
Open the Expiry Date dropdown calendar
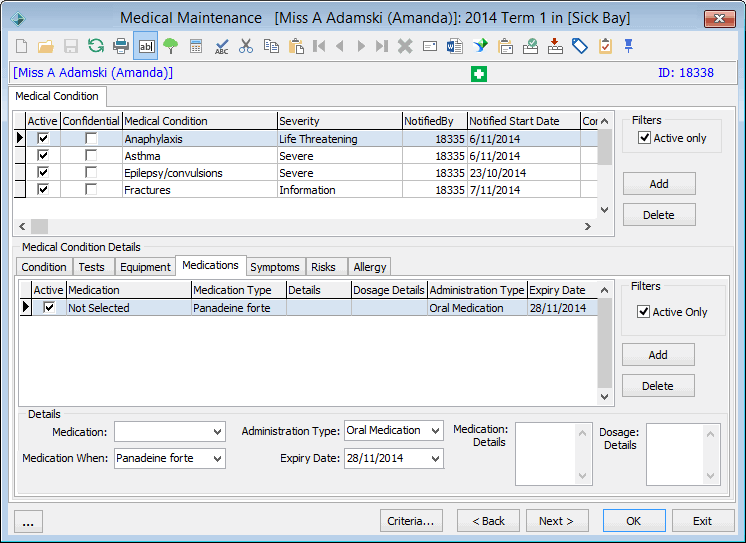tap(435, 458)
